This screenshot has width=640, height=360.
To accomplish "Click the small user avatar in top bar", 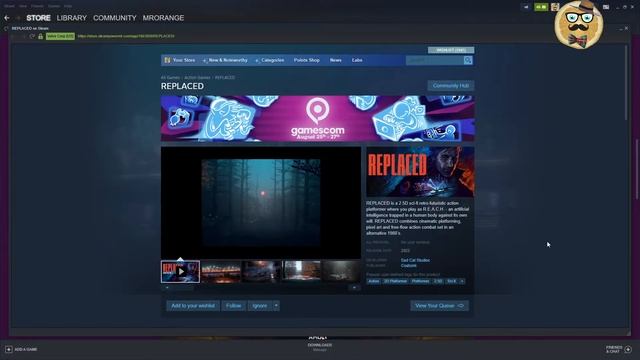I will click(555, 7).
